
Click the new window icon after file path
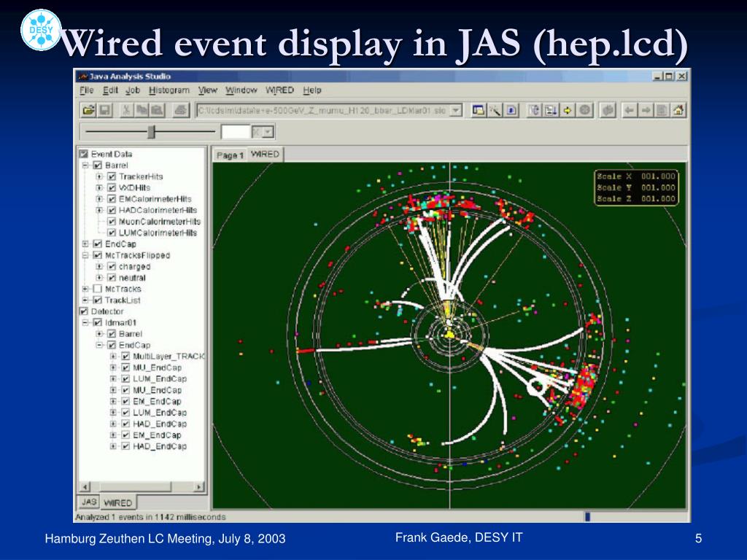[478, 111]
